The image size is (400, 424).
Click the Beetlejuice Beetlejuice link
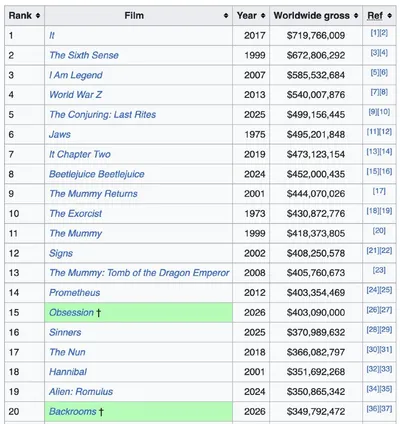97,174
